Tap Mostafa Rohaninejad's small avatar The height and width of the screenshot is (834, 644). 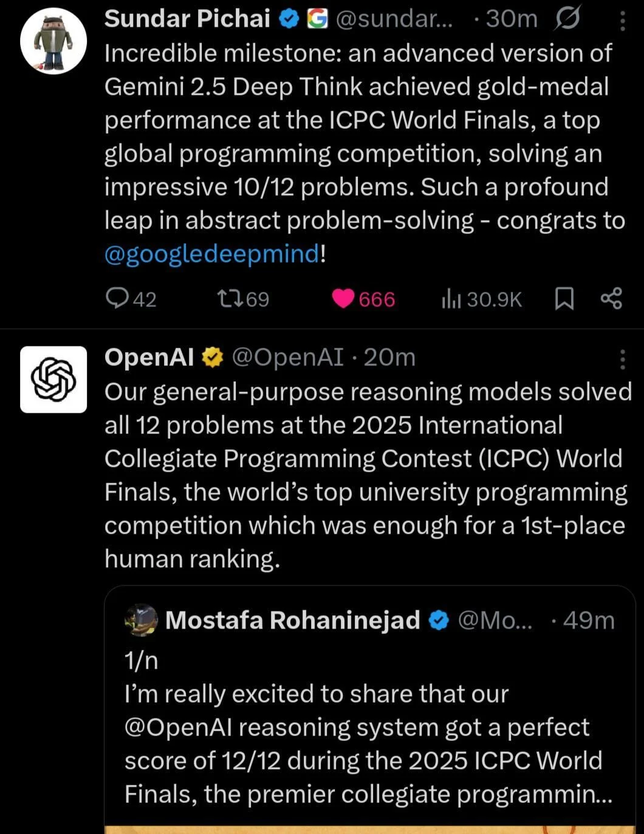[141, 620]
